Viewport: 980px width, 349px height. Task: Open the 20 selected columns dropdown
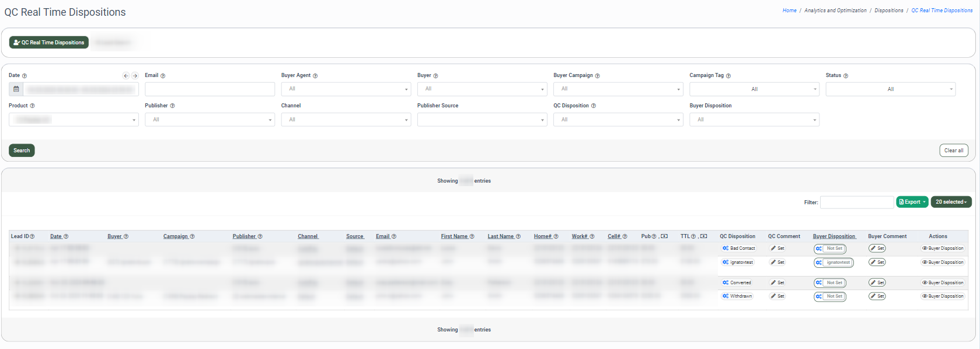tap(951, 202)
